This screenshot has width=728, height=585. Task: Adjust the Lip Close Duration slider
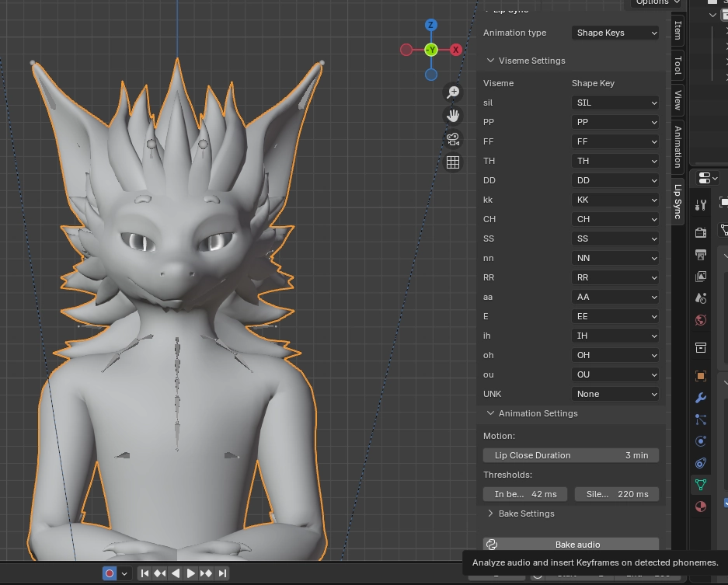coord(570,455)
